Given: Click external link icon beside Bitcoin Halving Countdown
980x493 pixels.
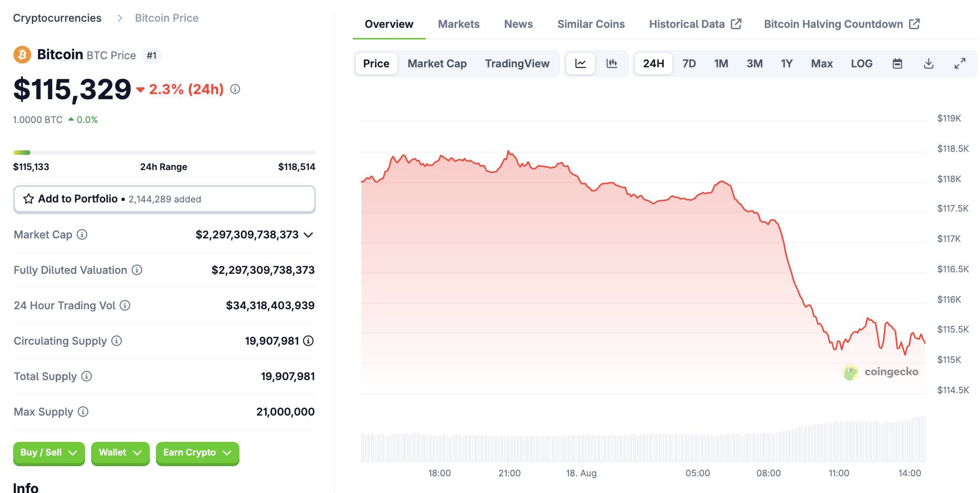Looking at the screenshot, I should 914,24.
